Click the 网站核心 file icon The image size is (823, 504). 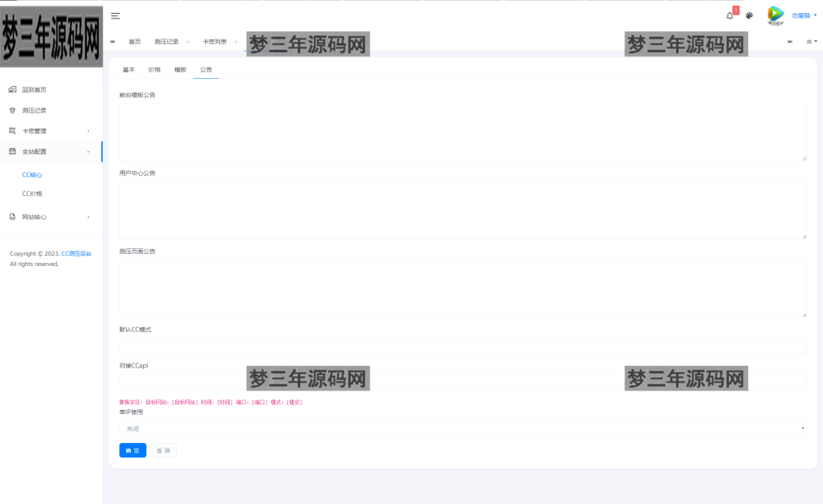point(12,216)
